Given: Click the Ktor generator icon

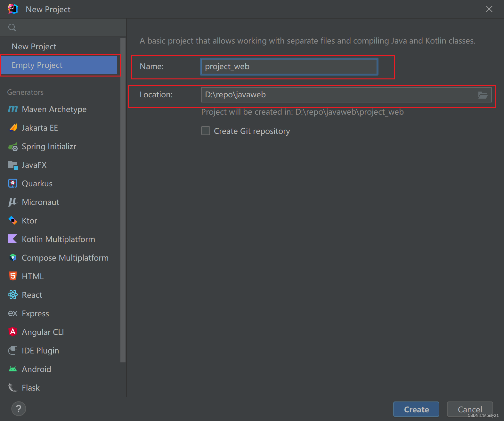Looking at the screenshot, I should [x=13, y=221].
